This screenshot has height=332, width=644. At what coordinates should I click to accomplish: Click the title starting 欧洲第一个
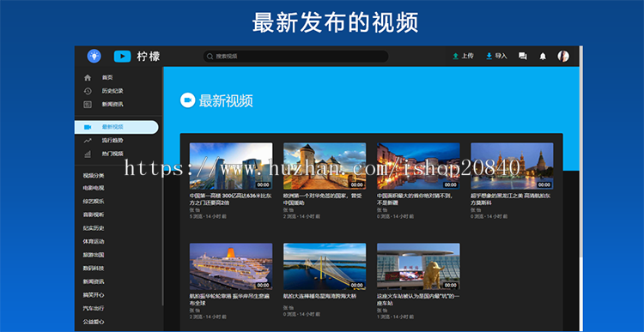(x=323, y=199)
